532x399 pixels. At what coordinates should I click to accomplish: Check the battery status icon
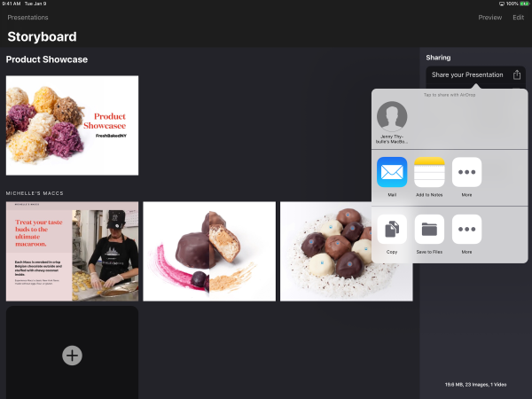(525, 4)
